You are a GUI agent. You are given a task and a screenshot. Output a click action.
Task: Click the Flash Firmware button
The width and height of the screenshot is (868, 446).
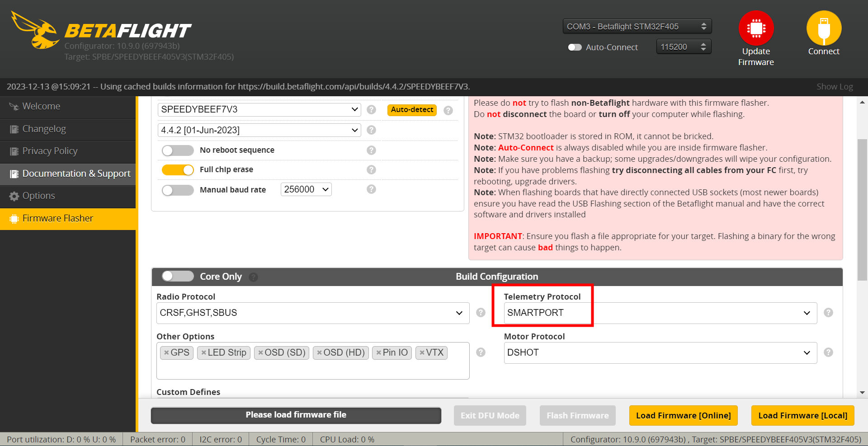click(577, 416)
